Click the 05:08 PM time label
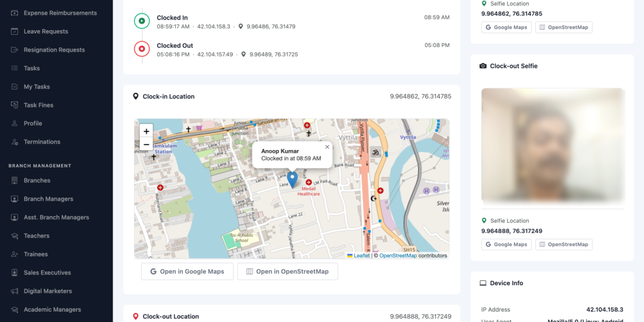Viewport: 644px width, 322px height. (x=437, y=45)
